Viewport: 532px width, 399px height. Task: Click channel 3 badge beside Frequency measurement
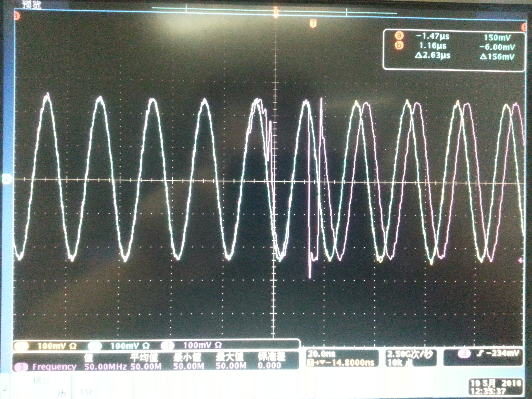click(21, 367)
